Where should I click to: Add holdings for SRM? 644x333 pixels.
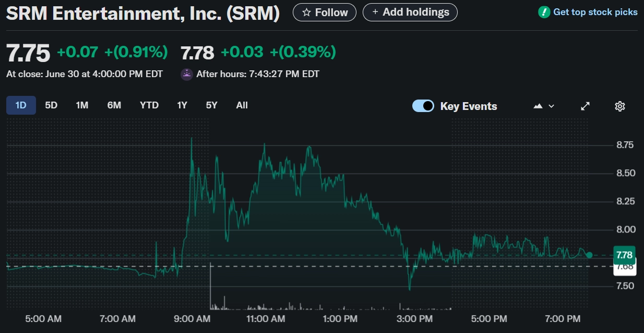pyautogui.click(x=410, y=12)
